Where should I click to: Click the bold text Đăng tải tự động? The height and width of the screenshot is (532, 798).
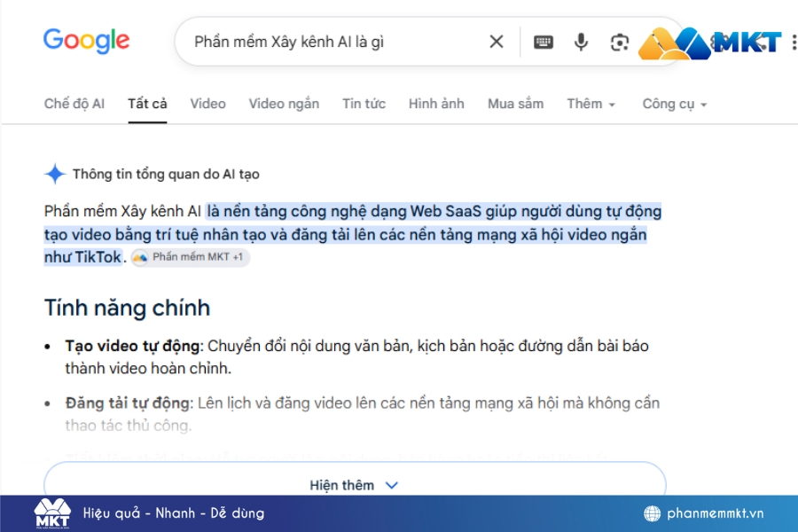[127, 403]
